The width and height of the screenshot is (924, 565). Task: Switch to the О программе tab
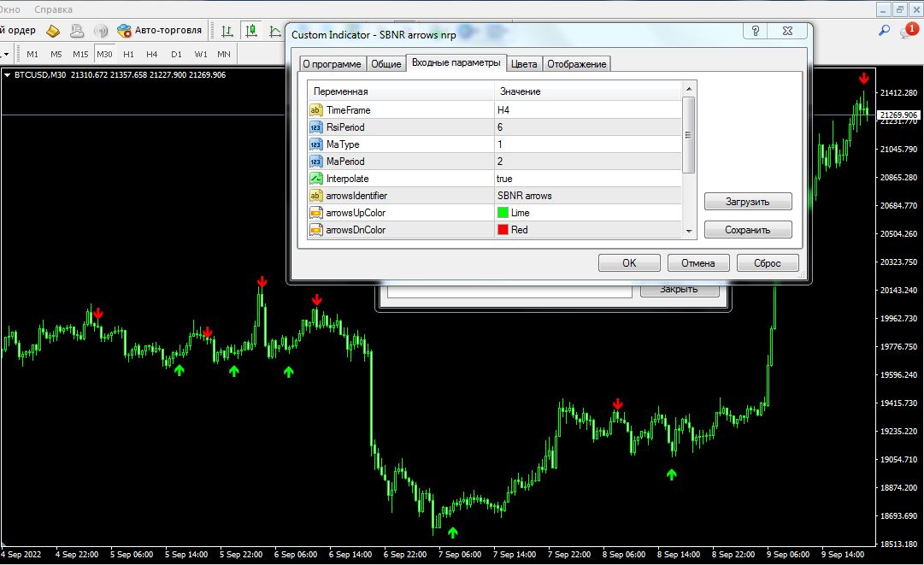click(332, 64)
